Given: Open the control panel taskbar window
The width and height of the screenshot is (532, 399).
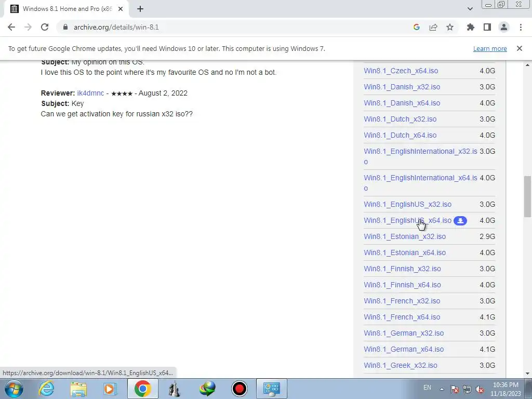Looking at the screenshot, I should pos(271,389).
